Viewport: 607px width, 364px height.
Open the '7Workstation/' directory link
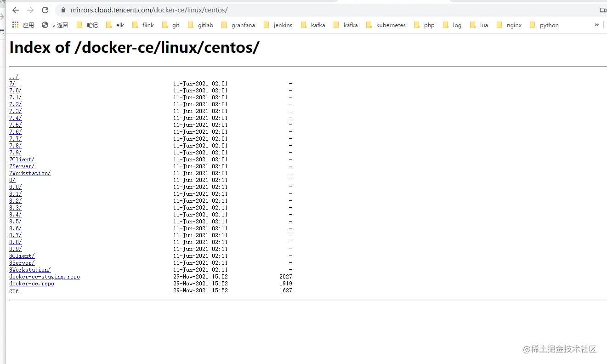(30, 173)
